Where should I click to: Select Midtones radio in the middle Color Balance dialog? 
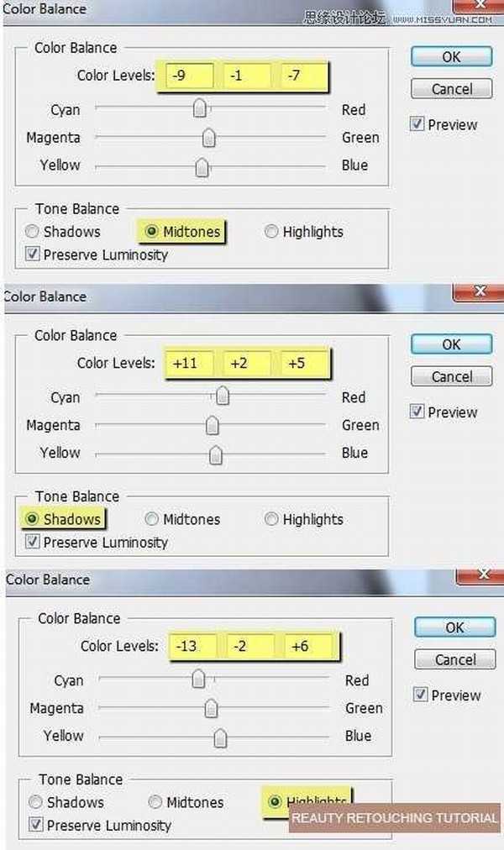pyautogui.click(x=152, y=519)
